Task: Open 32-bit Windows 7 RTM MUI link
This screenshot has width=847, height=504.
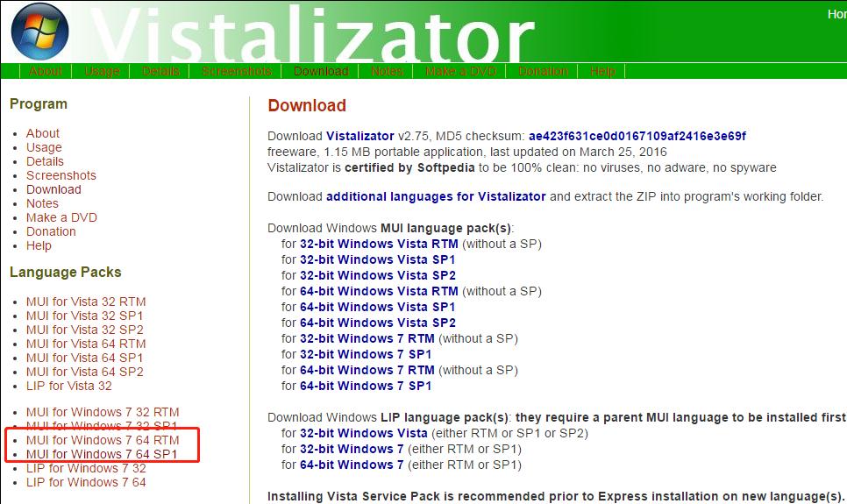Action: (367, 338)
